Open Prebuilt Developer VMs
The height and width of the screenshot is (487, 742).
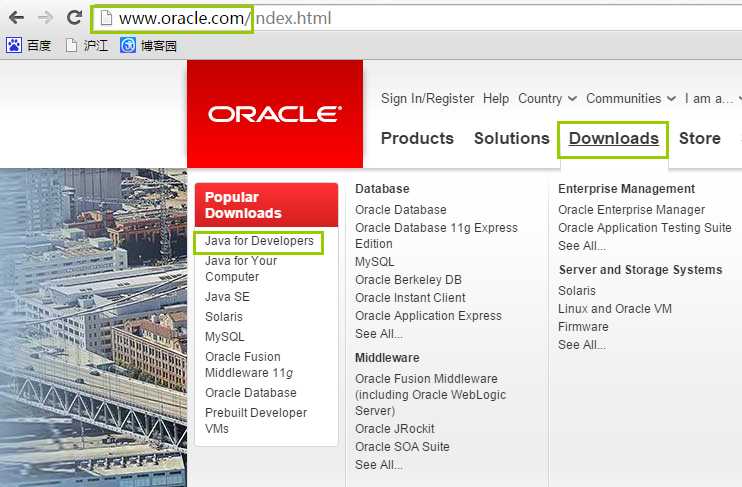pos(256,420)
